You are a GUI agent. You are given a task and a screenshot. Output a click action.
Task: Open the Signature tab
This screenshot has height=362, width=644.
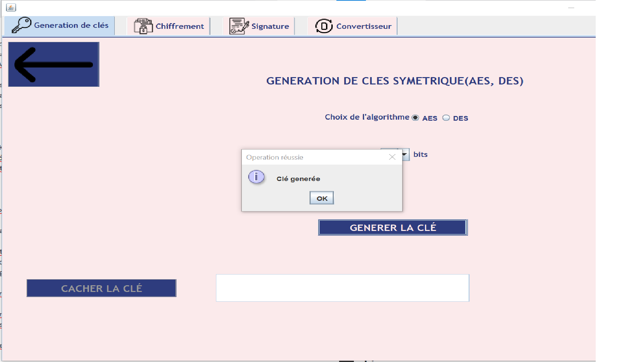pos(259,26)
